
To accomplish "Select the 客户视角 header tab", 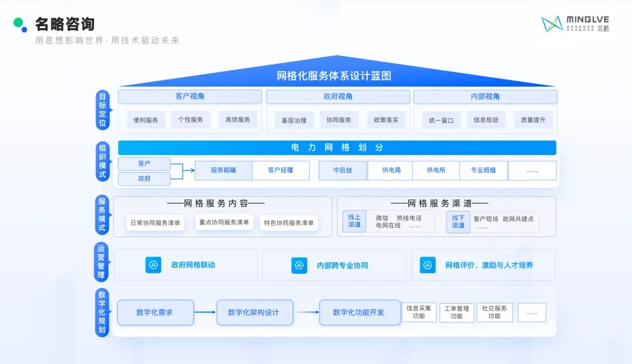I will point(190,97).
